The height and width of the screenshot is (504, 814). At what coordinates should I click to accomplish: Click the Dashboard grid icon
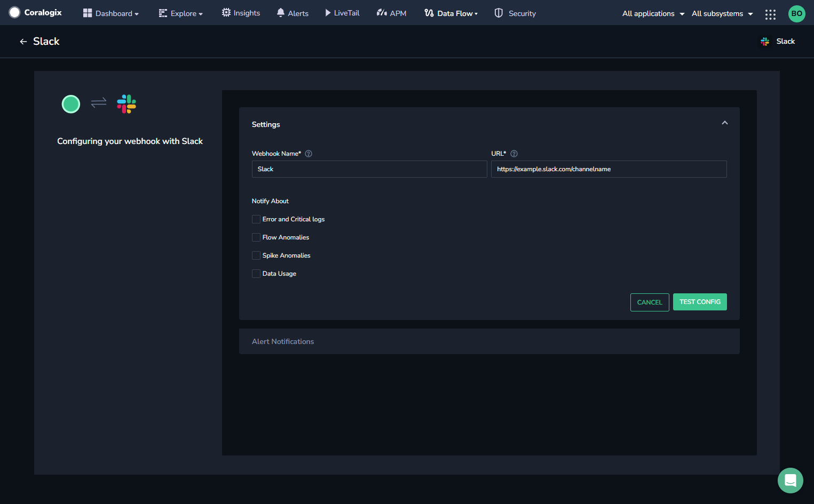pos(88,13)
